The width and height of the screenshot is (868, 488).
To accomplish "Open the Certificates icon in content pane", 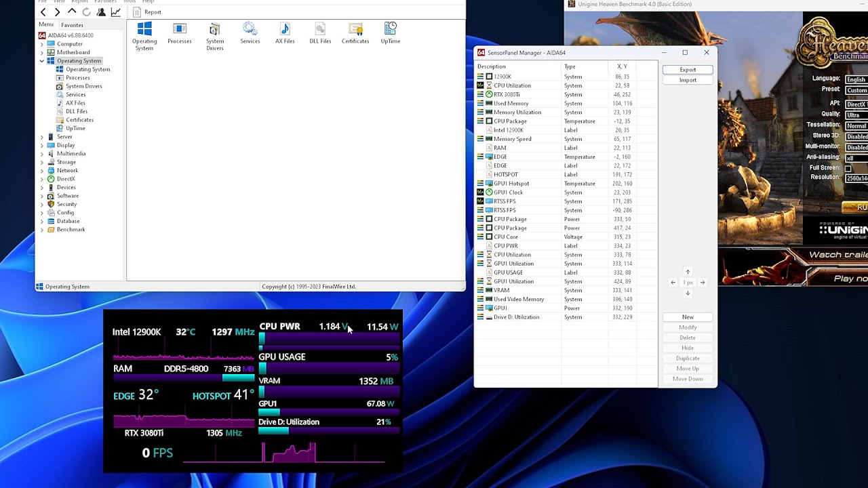I will pos(355,33).
